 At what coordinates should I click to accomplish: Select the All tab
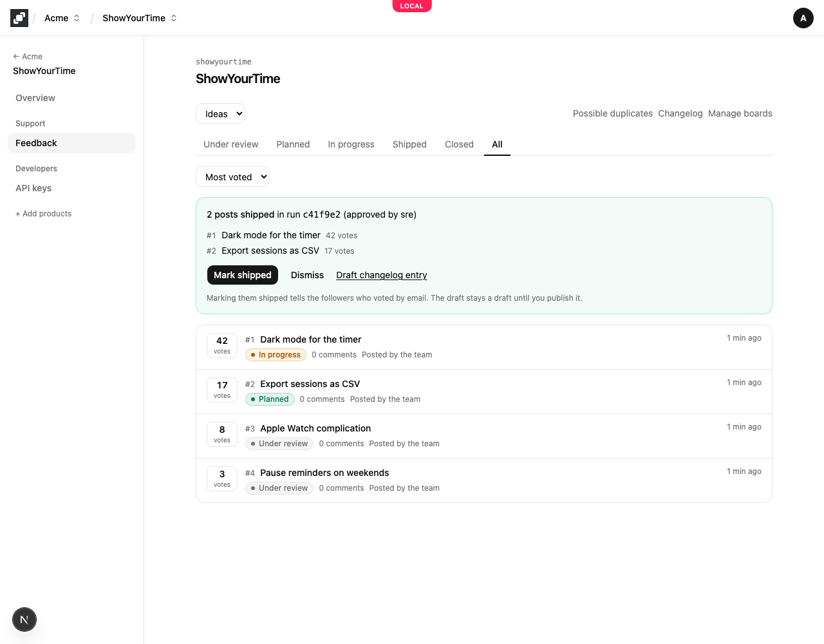click(x=497, y=144)
